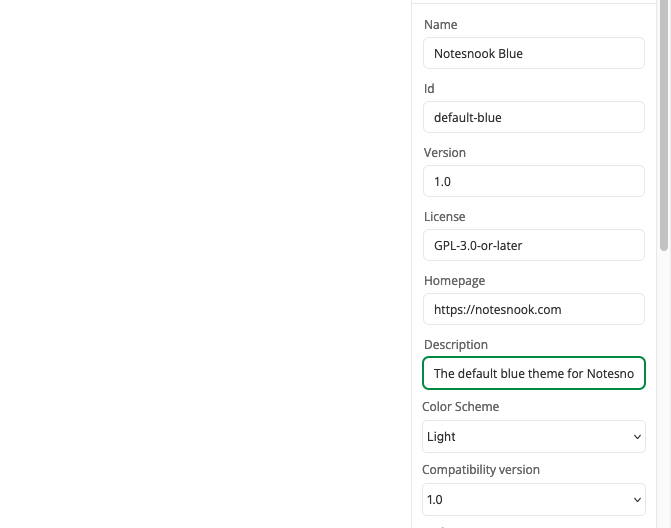Click the chevron arrow on Color Scheme select

637,437
